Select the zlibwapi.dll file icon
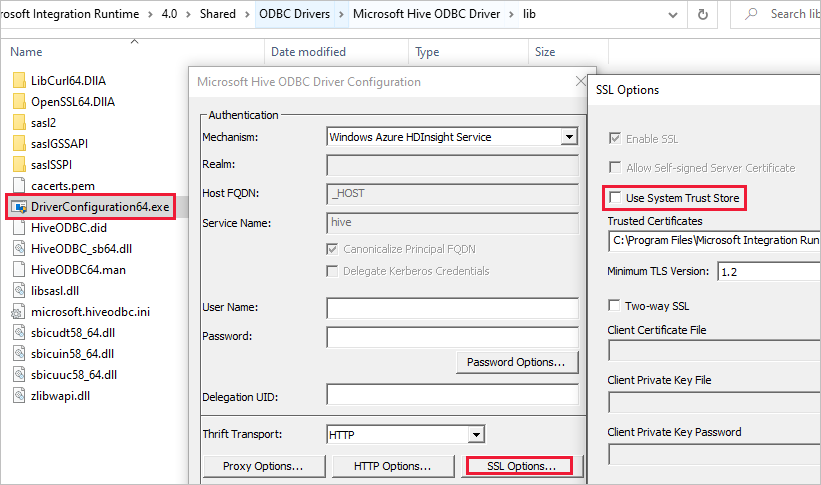Viewport: 821px width, 485px height. point(19,395)
